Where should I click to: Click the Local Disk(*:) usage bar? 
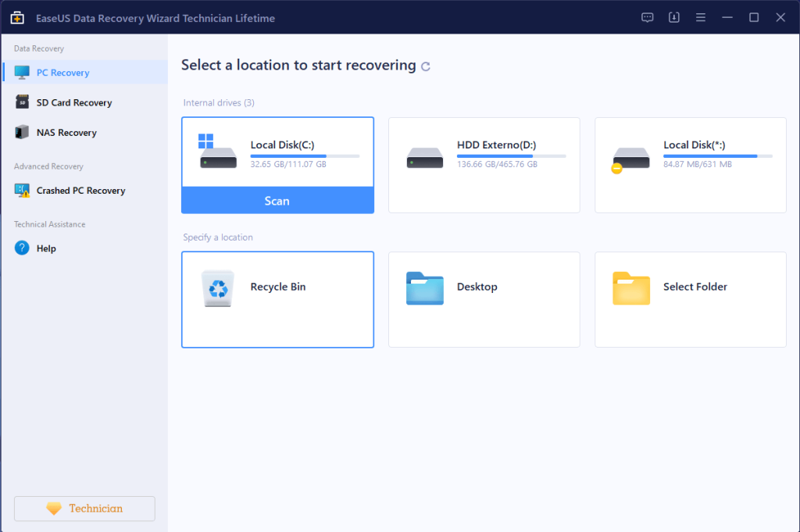(x=718, y=156)
